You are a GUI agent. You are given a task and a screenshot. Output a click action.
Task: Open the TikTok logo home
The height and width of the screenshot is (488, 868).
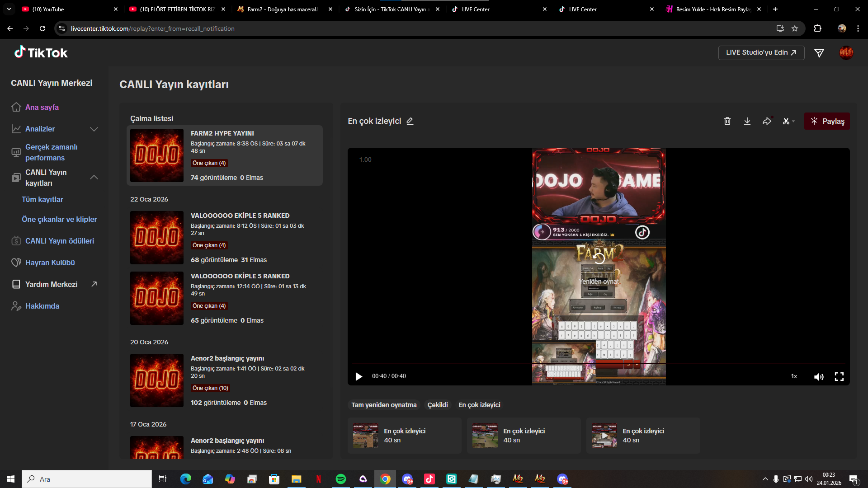pos(41,52)
